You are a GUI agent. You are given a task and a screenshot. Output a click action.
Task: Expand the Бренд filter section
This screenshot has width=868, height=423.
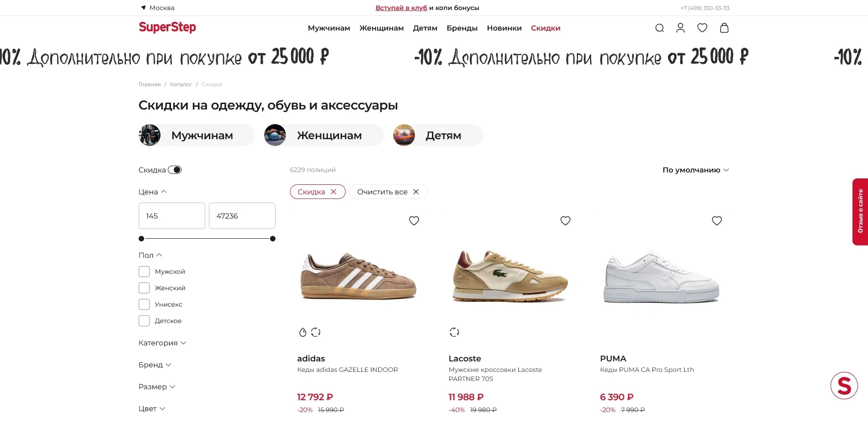point(155,365)
